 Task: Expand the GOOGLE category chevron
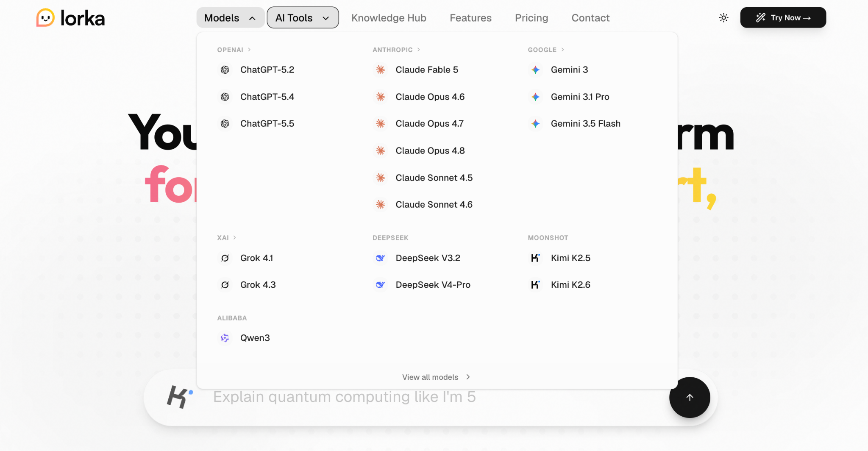[562, 50]
